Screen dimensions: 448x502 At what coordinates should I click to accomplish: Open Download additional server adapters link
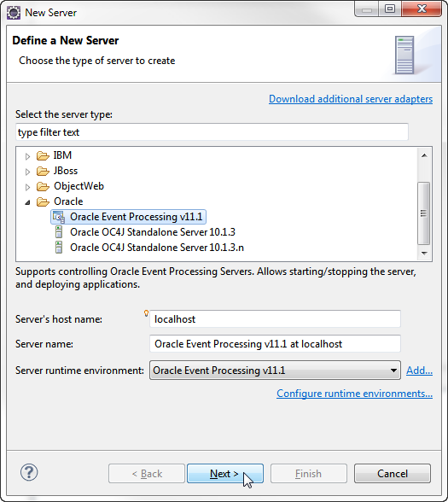[x=351, y=99]
